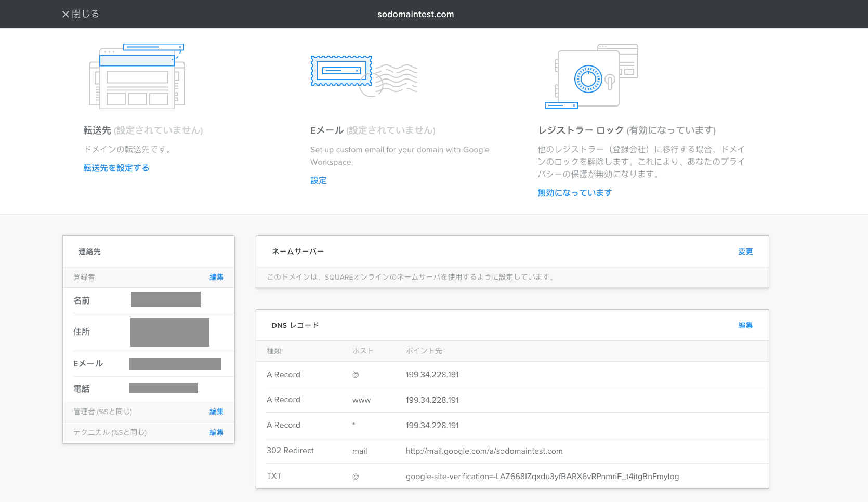Click the google-site-verification TXT value
Viewport: 868px width, 502px height.
pyautogui.click(x=543, y=477)
